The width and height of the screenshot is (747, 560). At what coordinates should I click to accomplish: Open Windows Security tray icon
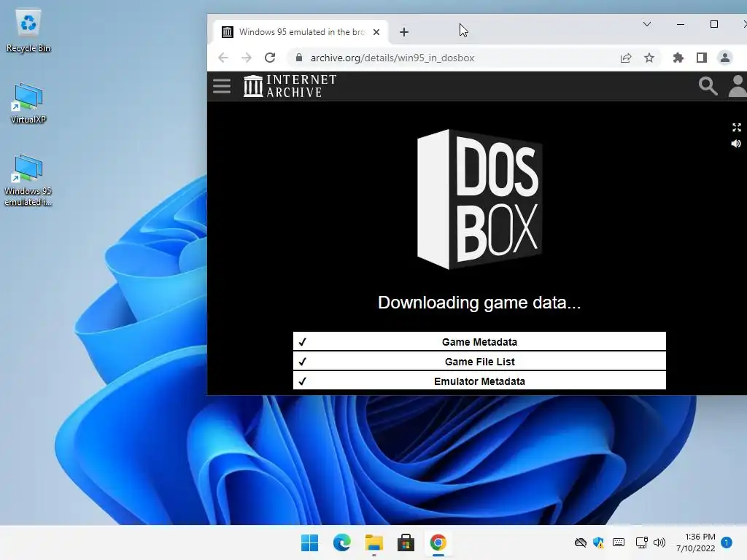[599, 542]
